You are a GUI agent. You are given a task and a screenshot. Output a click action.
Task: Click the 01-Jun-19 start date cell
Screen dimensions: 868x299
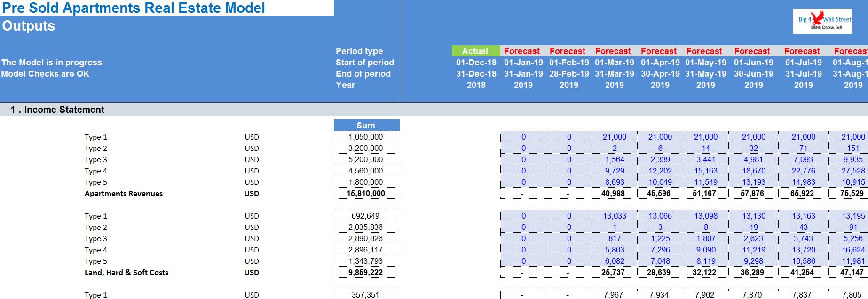click(x=754, y=63)
